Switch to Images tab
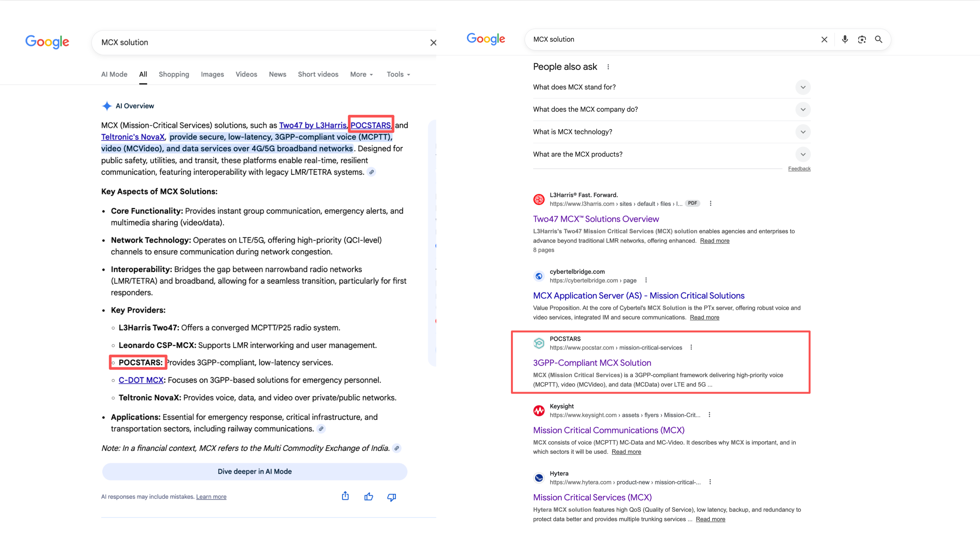This screenshot has width=980, height=537. (x=212, y=75)
